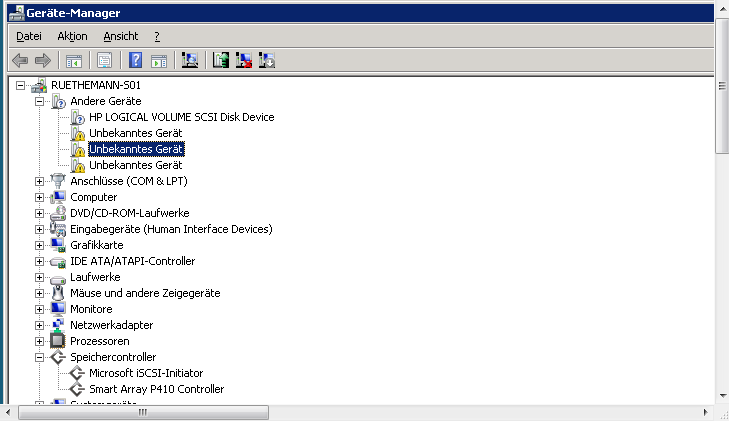Open the Datei menu
Screen dimensions: 729x421
29,36
